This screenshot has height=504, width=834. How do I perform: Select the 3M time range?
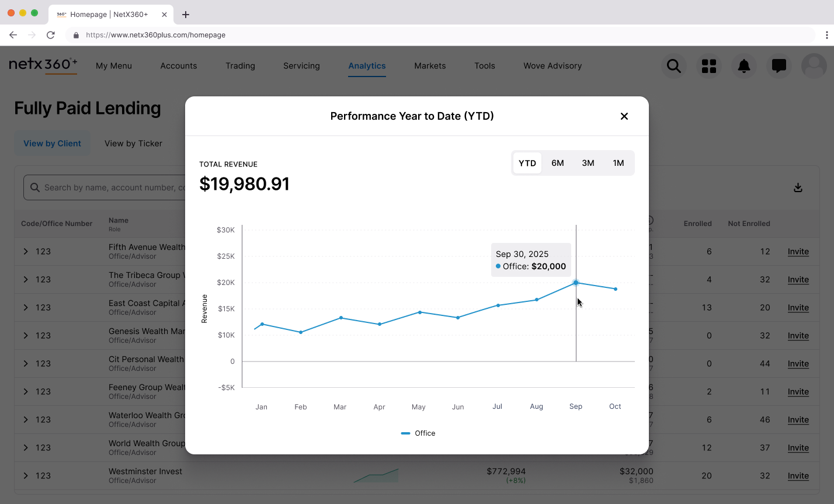[x=588, y=163]
